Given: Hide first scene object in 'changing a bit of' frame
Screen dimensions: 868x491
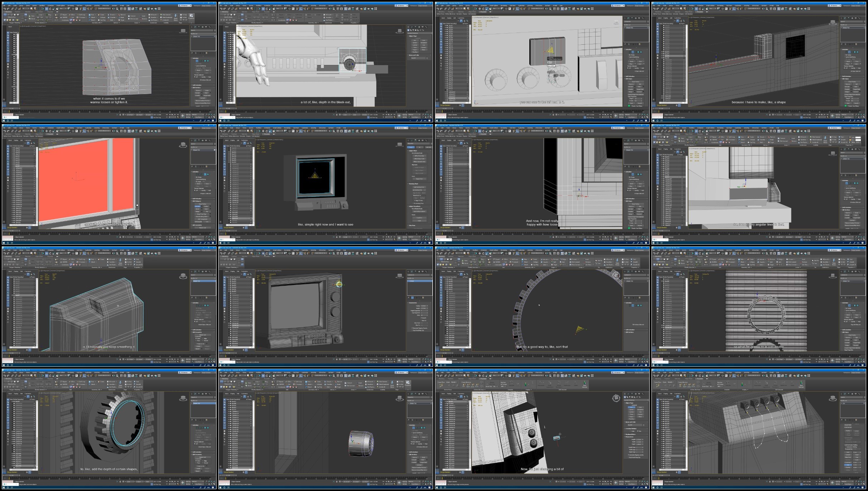Looking at the screenshot, I should coord(446,402).
